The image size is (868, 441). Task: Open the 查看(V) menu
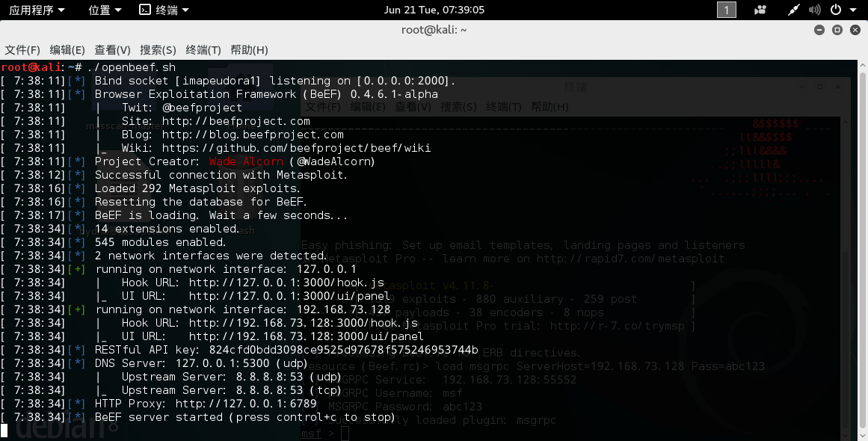pos(112,50)
